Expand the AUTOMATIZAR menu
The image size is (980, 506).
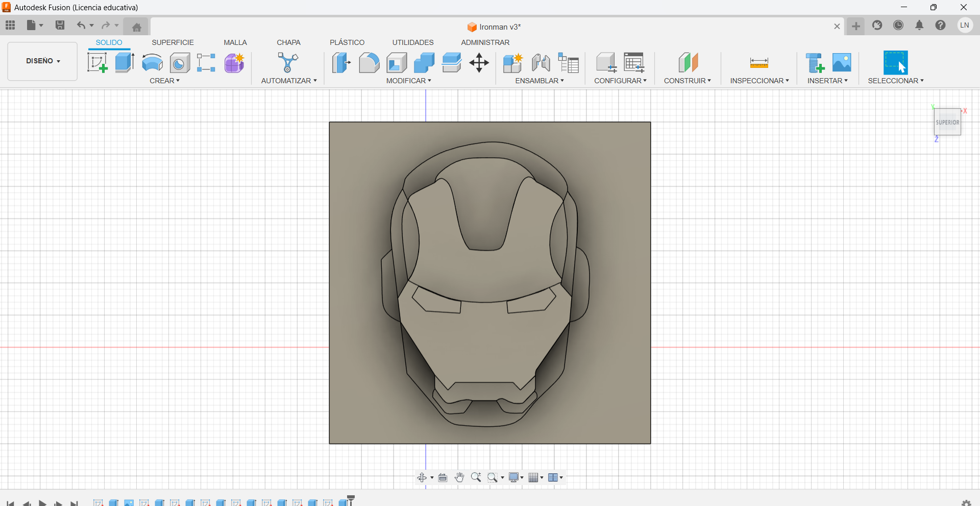(289, 81)
